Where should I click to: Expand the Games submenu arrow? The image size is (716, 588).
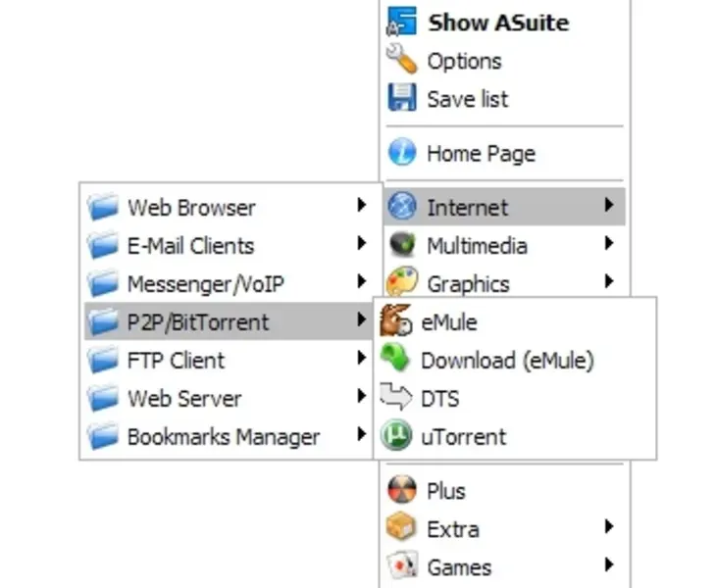click(x=609, y=566)
